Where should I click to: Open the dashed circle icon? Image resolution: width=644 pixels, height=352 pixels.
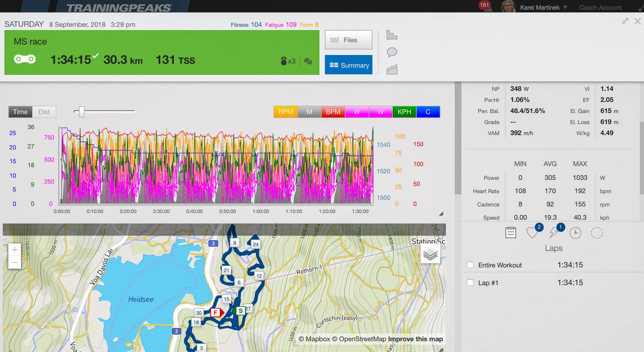(x=597, y=233)
